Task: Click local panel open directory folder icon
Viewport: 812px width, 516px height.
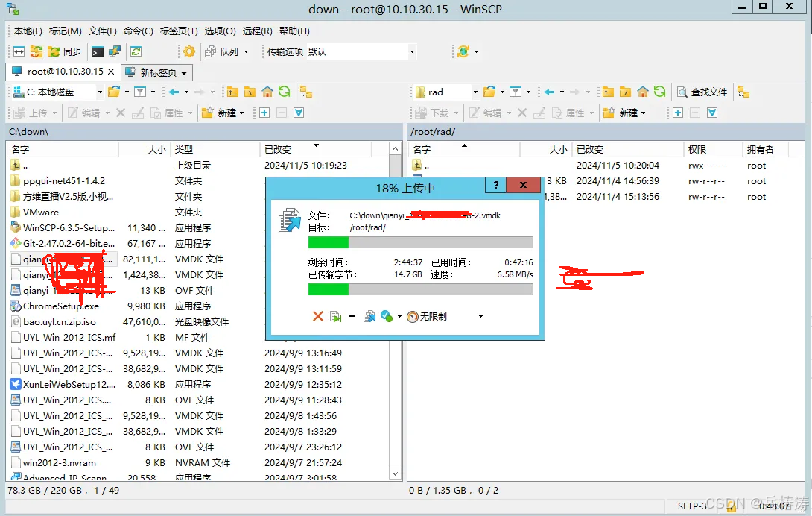Action: point(114,92)
